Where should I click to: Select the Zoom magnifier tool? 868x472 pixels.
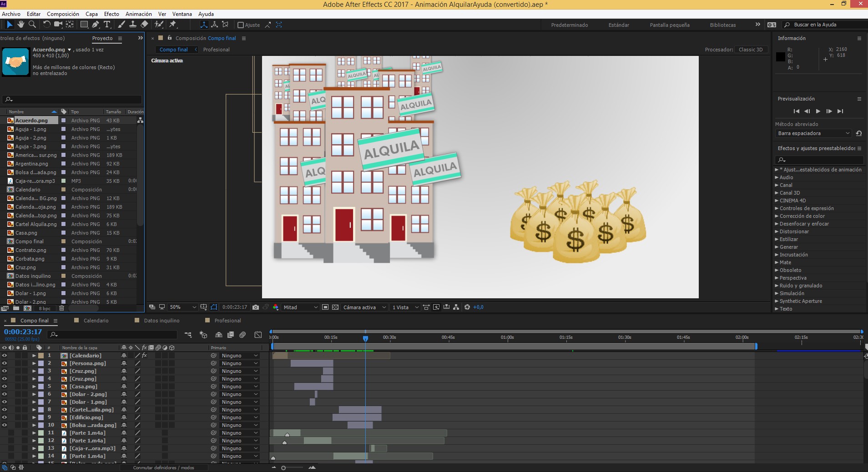tap(32, 25)
